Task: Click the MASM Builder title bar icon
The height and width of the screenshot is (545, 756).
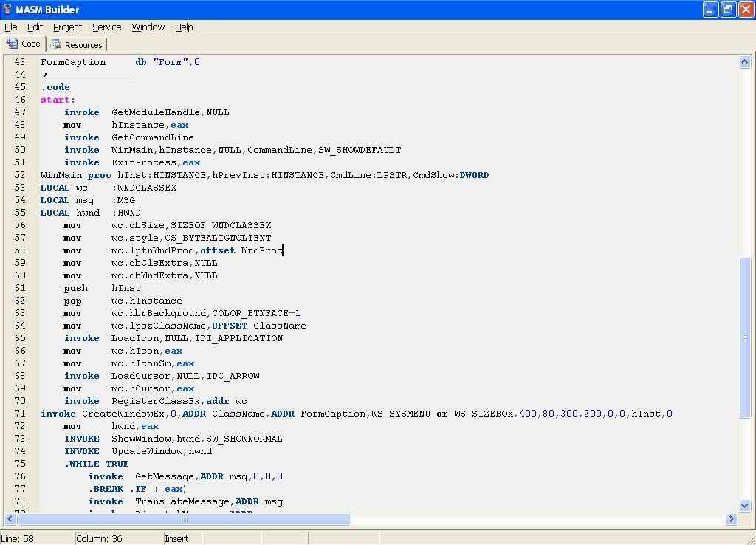Action: click(x=7, y=9)
